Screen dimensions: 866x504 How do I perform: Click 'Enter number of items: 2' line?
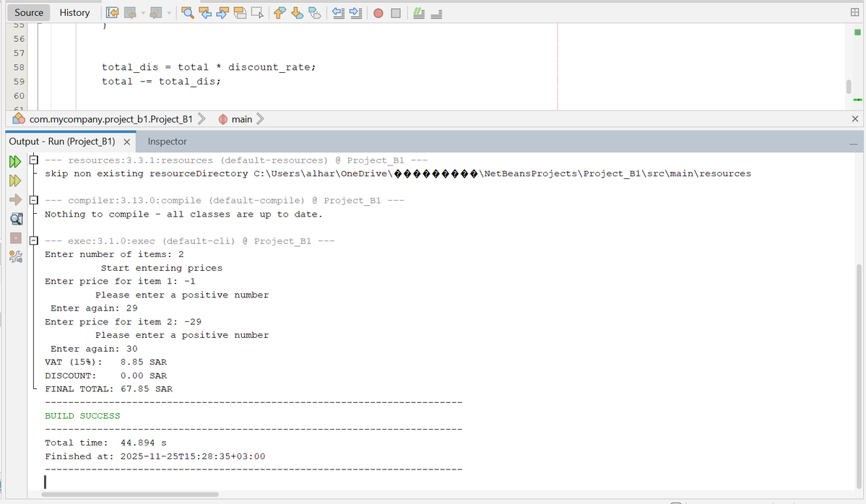[114, 254]
